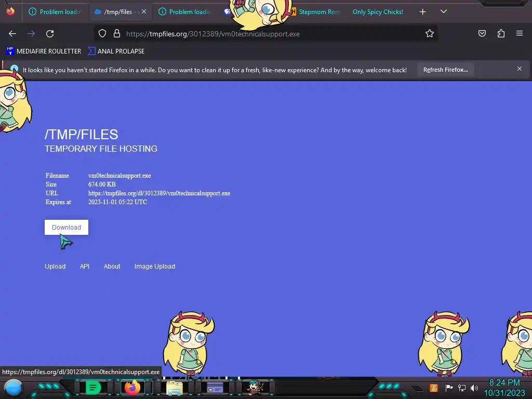Open the cartoon character app in taskbar
Screen dimensions: 532x399
[x=255, y=388]
